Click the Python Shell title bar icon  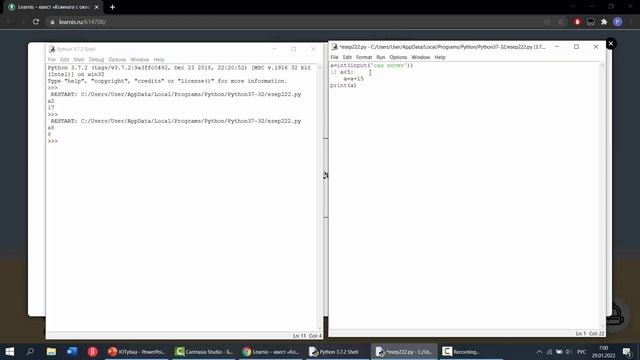coord(52,49)
